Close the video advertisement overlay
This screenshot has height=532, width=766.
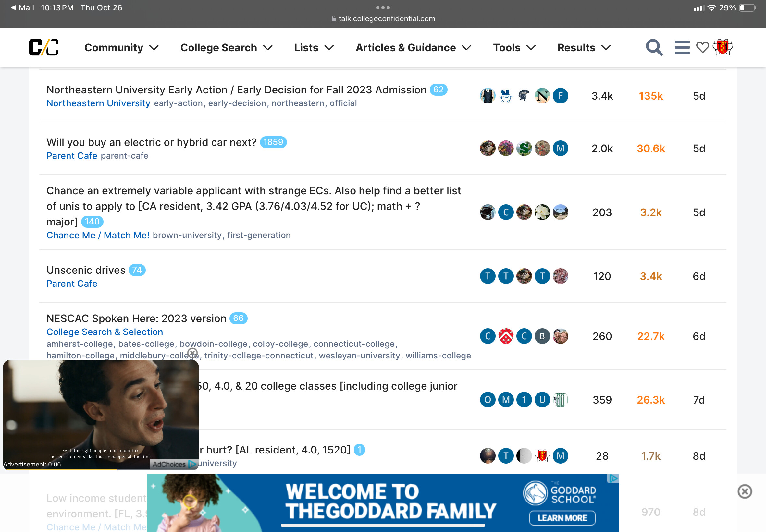click(192, 353)
